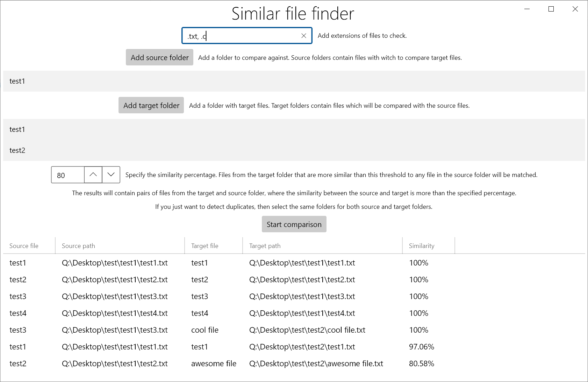Viewport: 588px width, 382px height.
Task: Select the test4 comparison result row
Action: [200, 313]
